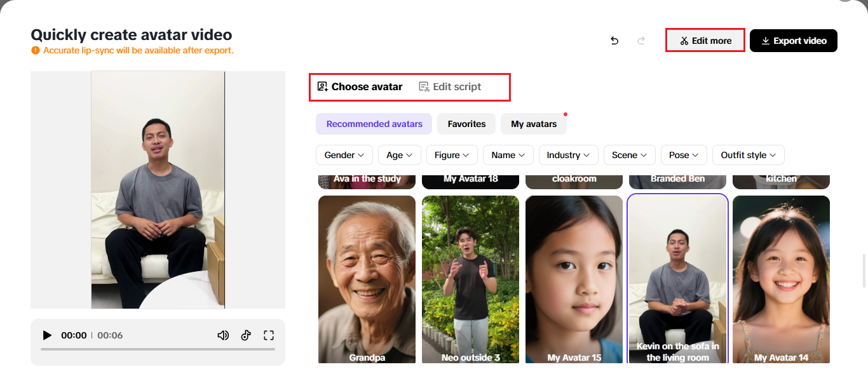This screenshot has height=381, width=868.
Task: Open the Edit script tab
Action: pyautogui.click(x=450, y=87)
